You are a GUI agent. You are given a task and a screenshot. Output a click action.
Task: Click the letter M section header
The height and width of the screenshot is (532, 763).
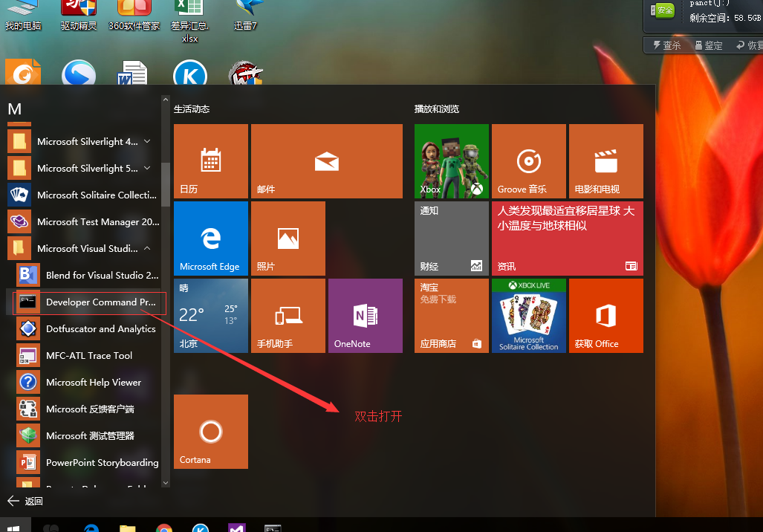15,109
